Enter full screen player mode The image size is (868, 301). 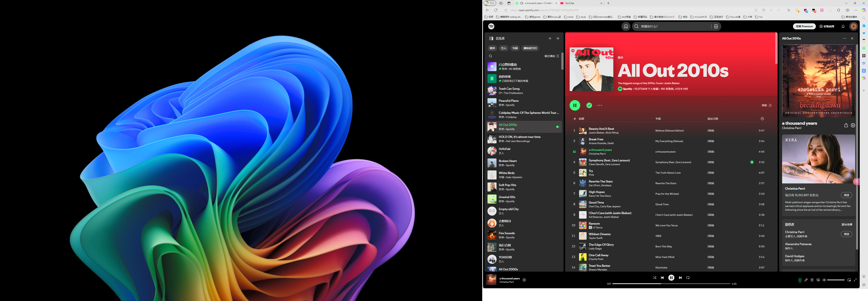pyautogui.click(x=855, y=280)
